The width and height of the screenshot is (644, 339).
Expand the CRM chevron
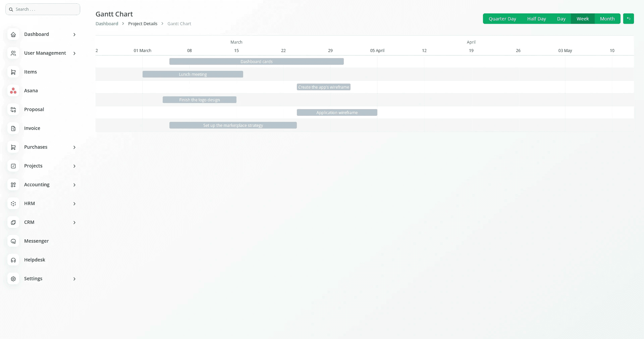pos(74,223)
